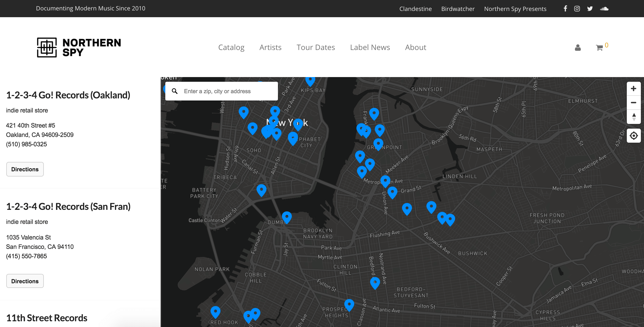Open the SoundCloud social icon
This screenshot has width=644, height=327.
(604, 9)
